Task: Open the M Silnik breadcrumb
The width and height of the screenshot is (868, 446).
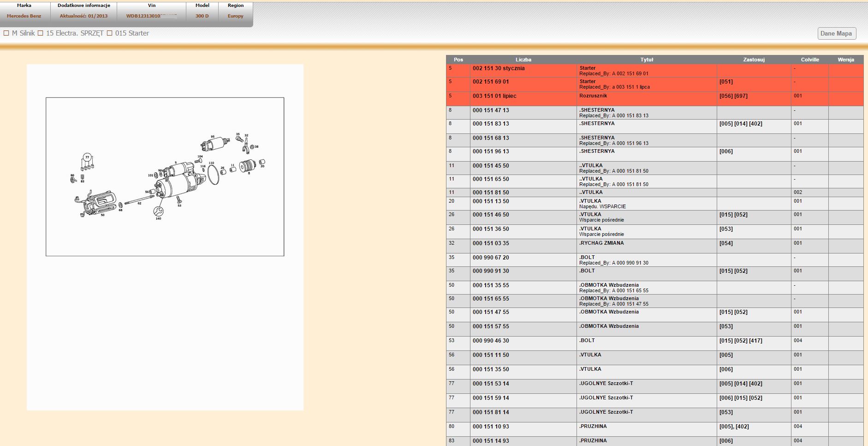Action: (x=24, y=33)
